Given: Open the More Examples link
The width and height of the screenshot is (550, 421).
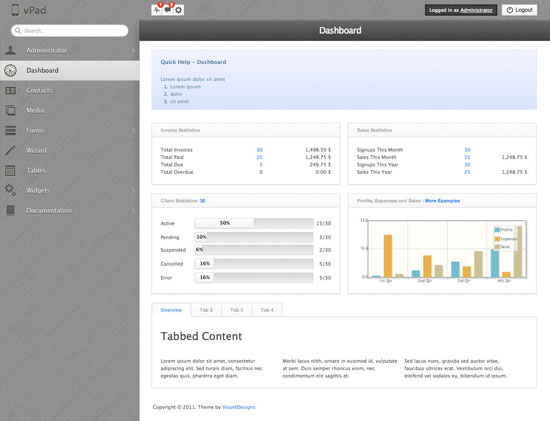Looking at the screenshot, I should click(442, 201).
